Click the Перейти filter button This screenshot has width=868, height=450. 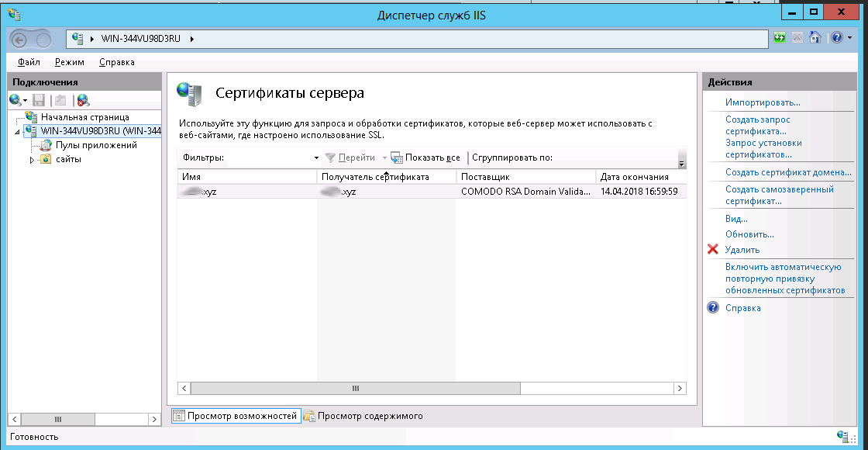(350, 158)
